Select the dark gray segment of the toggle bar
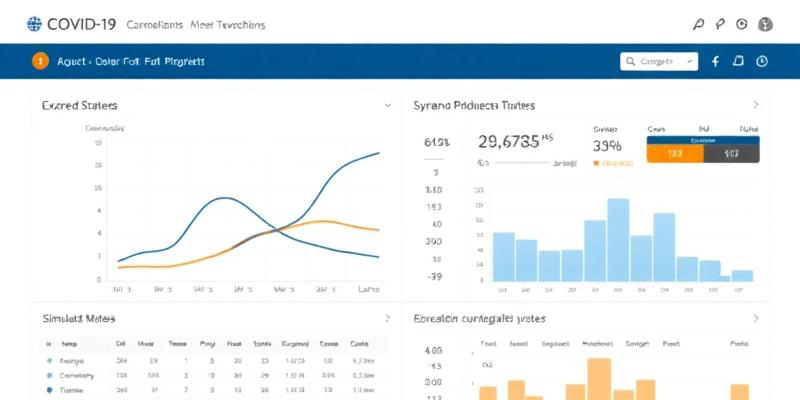The width and height of the screenshot is (800, 400). [731, 153]
